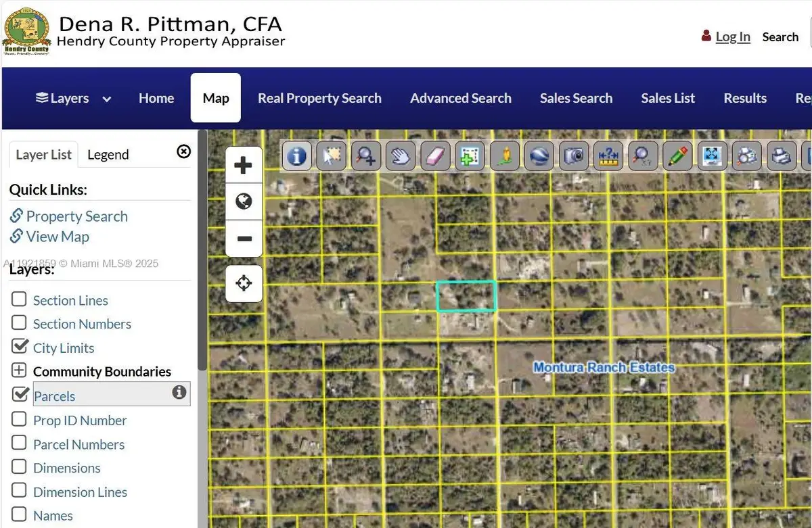Follow the Property Search quick link
The image size is (812, 528).
point(76,216)
